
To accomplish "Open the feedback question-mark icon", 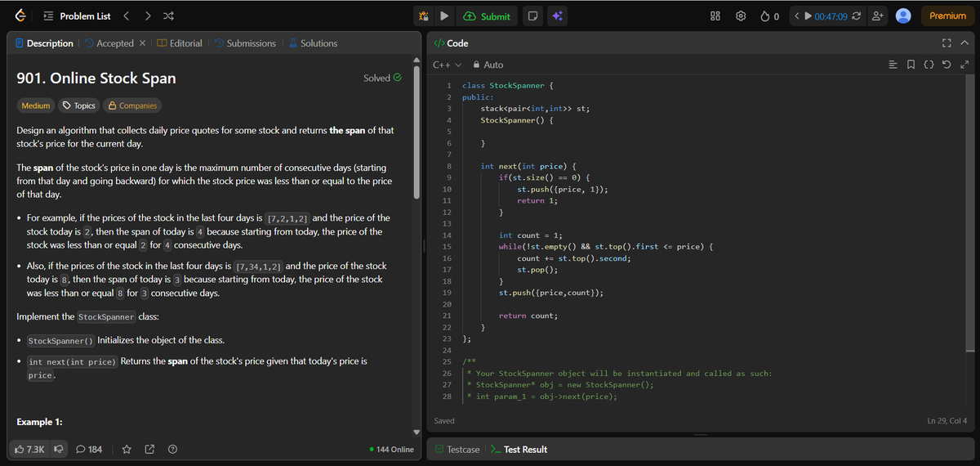I will point(172,449).
